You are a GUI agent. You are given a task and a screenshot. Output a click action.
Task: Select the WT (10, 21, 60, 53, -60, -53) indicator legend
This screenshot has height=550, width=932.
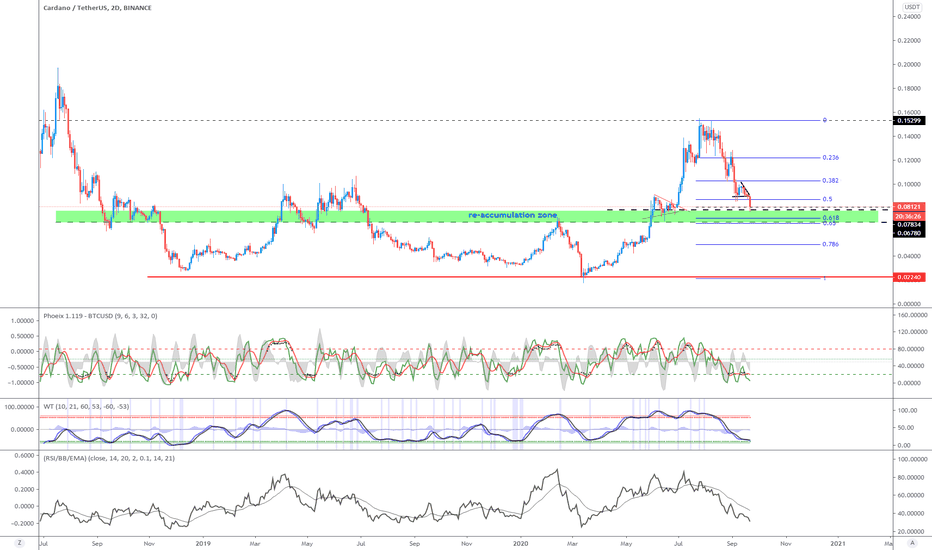coord(86,407)
